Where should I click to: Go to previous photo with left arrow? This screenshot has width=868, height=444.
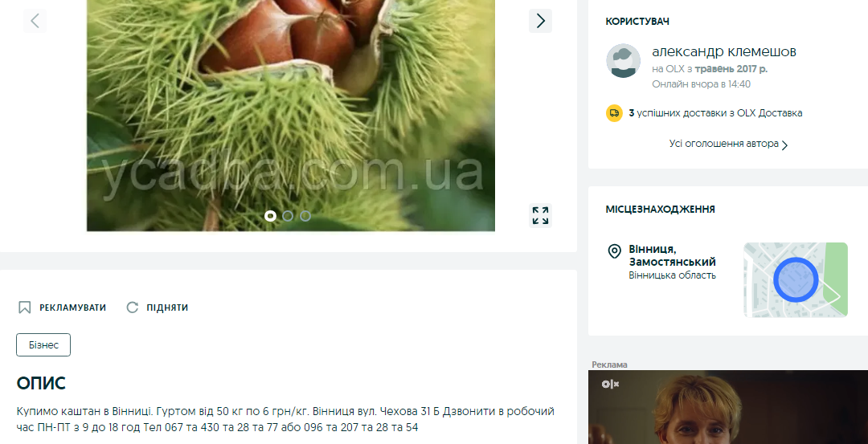click(35, 21)
